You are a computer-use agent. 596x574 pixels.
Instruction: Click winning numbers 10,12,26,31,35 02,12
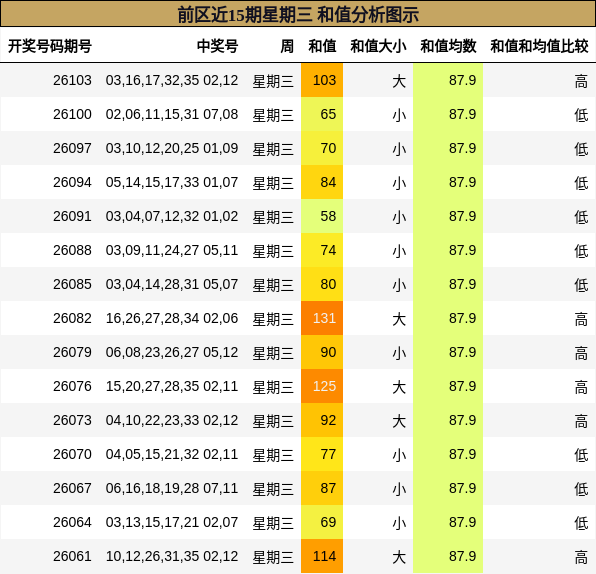172,556
